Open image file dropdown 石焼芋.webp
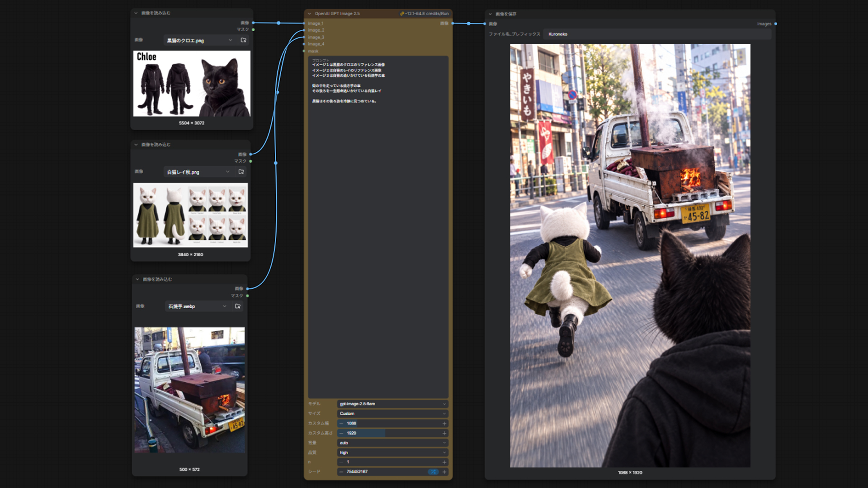Screen dimensions: 868x488 click(x=197, y=306)
